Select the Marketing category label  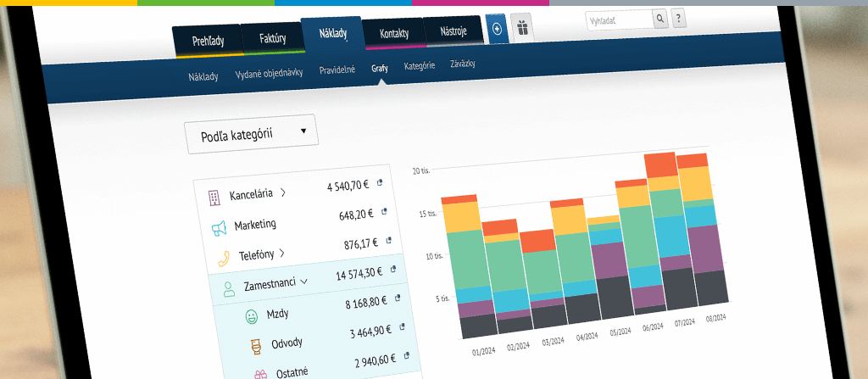pyautogui.click(x=255, y=225)
